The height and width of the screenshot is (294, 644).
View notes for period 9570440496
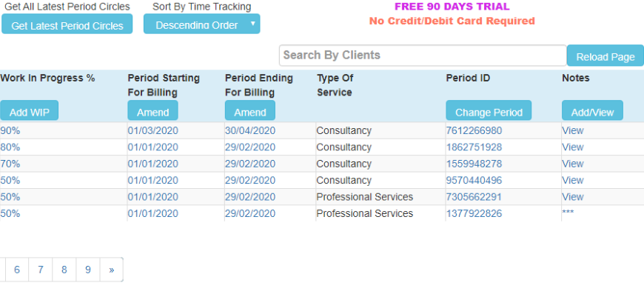point(572,180)
